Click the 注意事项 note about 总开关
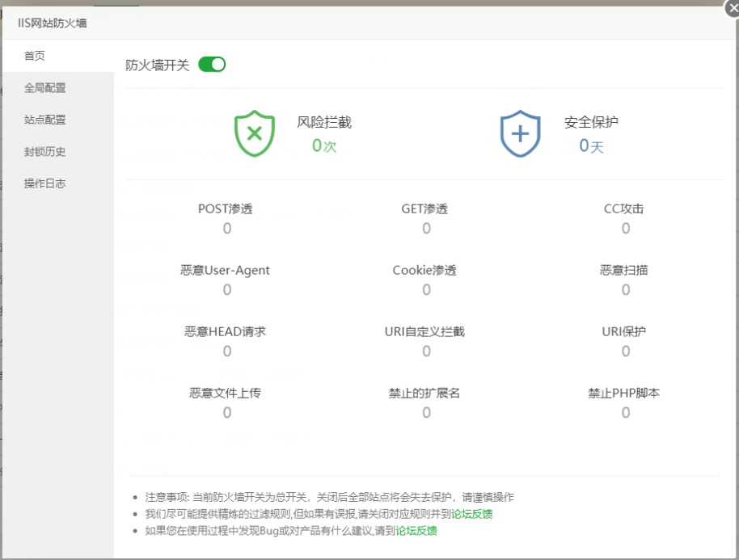Viewport: 739px width, 560px height. pyautogui.click(x=329, y=497)
